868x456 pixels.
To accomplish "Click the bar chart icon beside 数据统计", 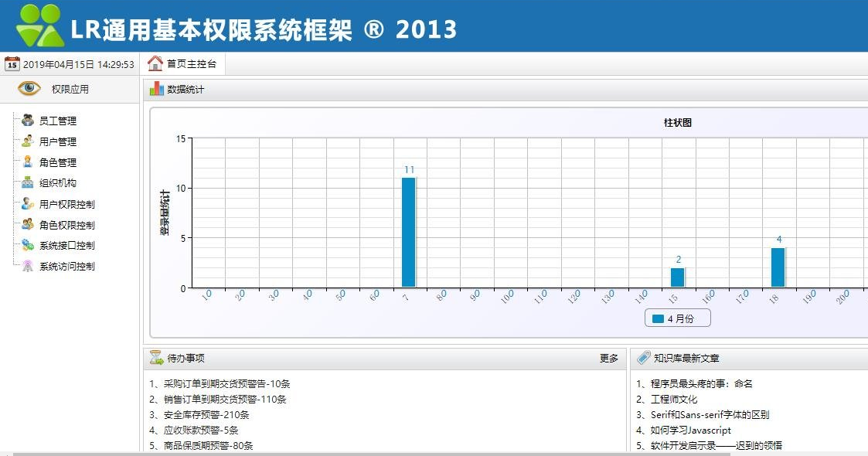I will [x=157, y=89].
